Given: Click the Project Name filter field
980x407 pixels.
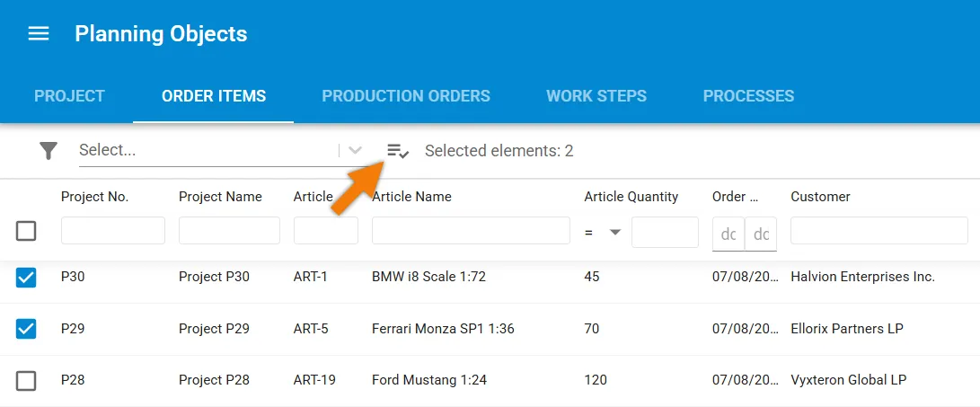Looking at the screenshot, I should tap(229, 230).
